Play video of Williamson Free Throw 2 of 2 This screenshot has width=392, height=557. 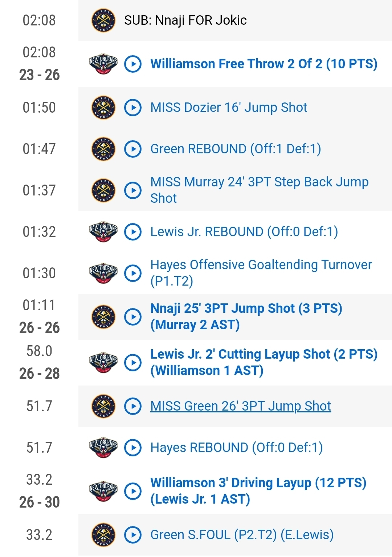pyautogui.click(x=133, y=64)
